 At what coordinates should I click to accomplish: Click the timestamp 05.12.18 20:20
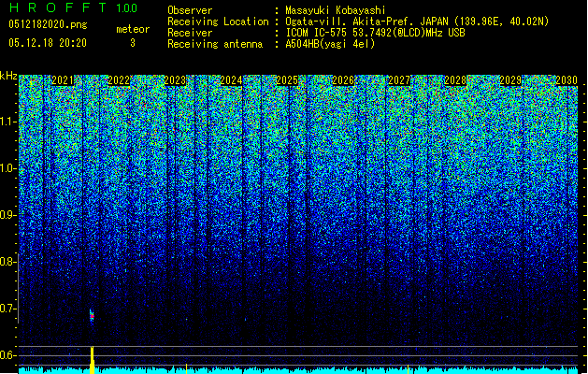click(x=48, y=43)
